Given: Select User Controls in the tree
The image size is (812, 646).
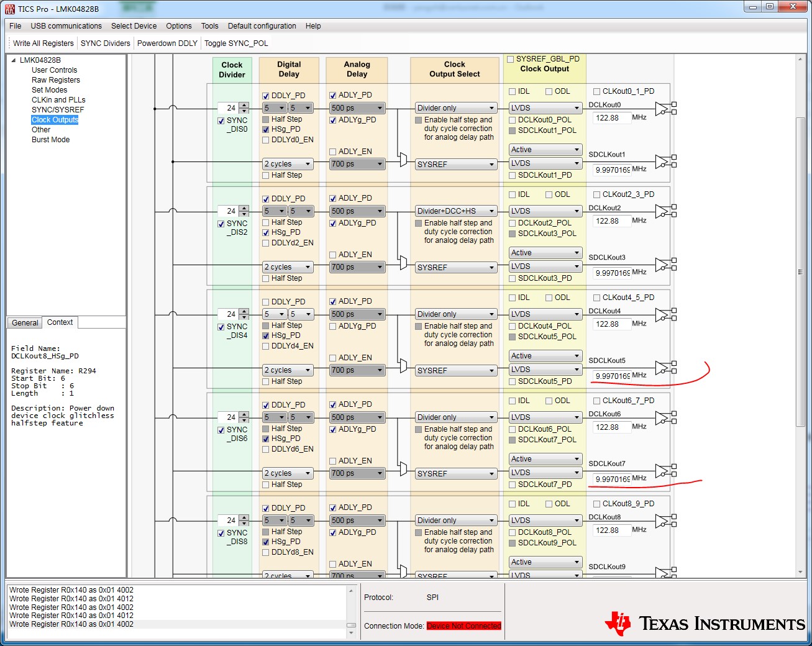Looking at the screenshot, I should (x=55, y=70).
